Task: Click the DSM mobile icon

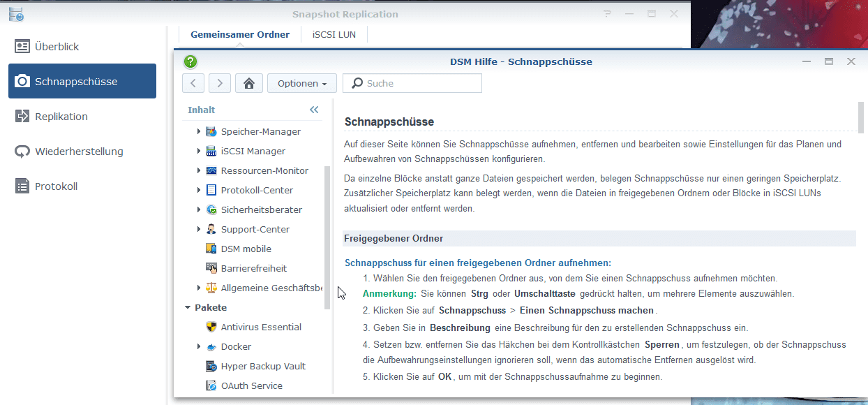Action: (x=211, y=249)
